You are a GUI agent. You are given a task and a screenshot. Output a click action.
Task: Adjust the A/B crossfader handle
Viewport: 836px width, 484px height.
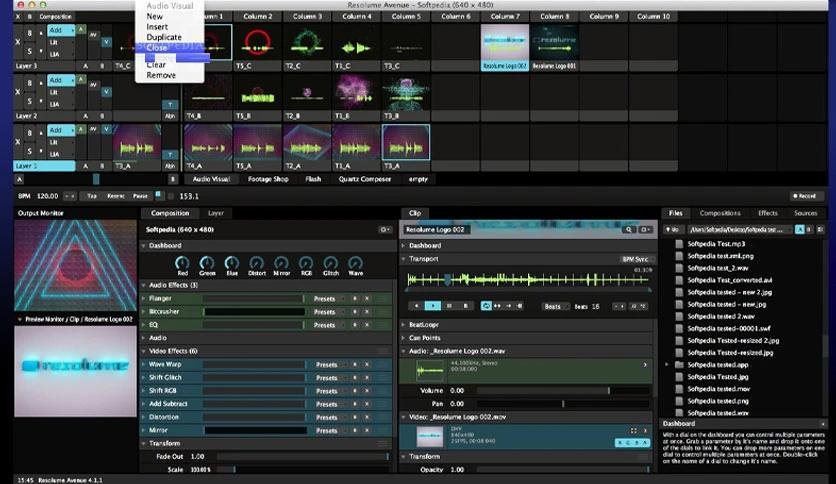[96, 179]
